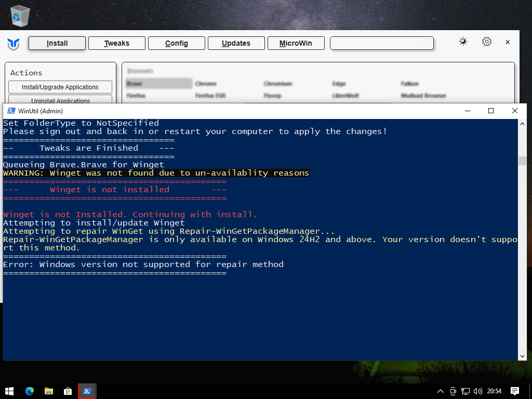
Task: Toggle the light/dark theme sun icon
Action: [463, 42]
